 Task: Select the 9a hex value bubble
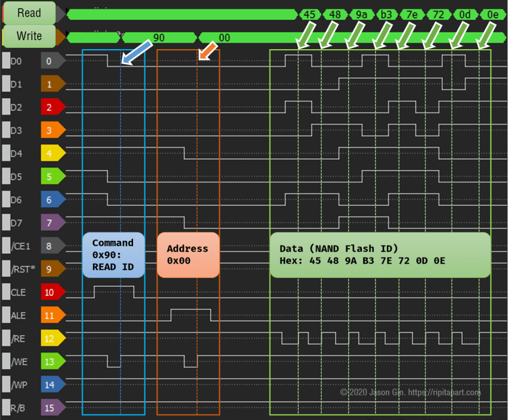coord(361,14)
